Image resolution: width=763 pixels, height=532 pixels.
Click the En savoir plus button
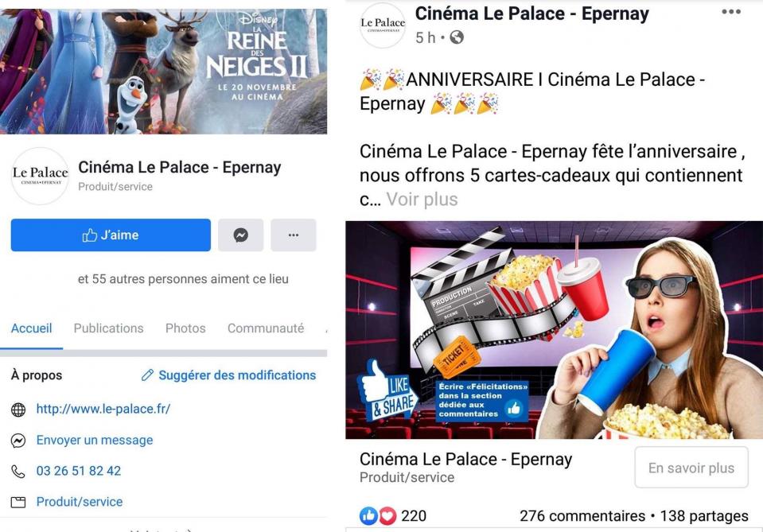pos(691,468)
